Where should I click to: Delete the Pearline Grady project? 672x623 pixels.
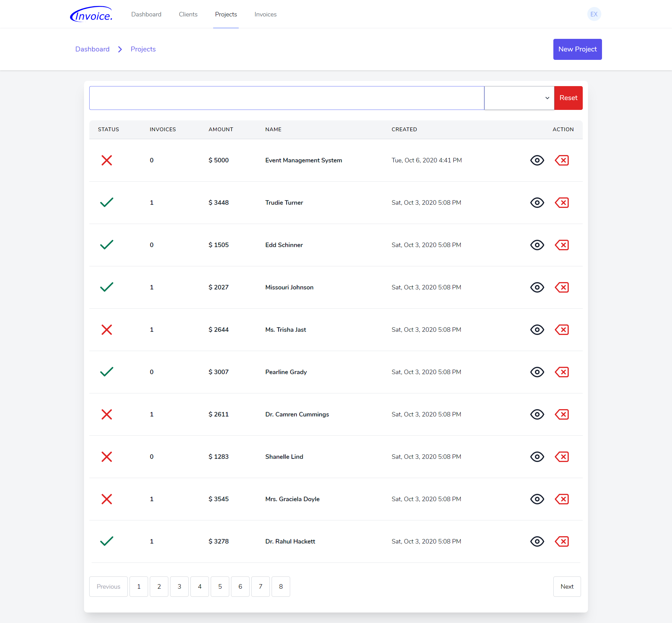tap(562, 372)
